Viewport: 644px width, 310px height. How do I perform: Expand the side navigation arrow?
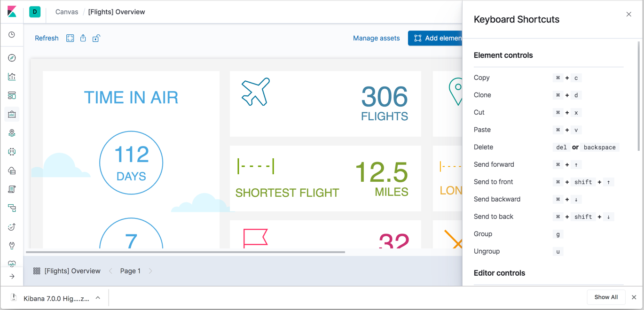tap(12, 276)
